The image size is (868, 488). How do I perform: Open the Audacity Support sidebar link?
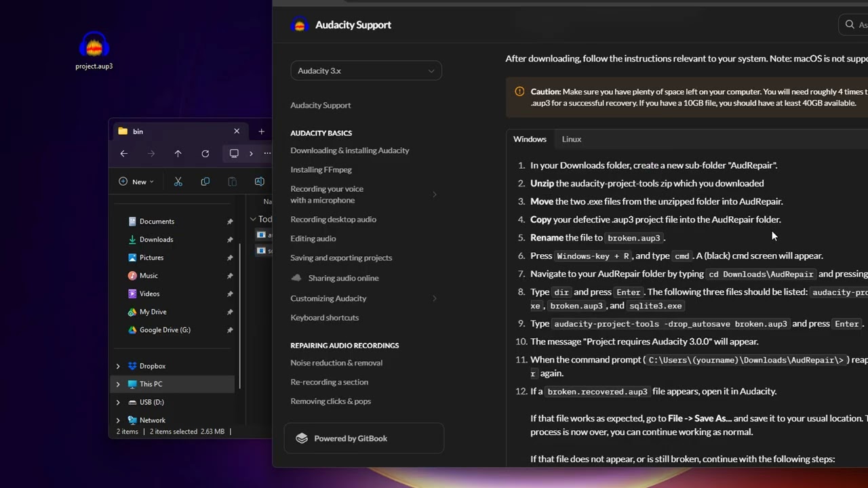tap(321, 105)
